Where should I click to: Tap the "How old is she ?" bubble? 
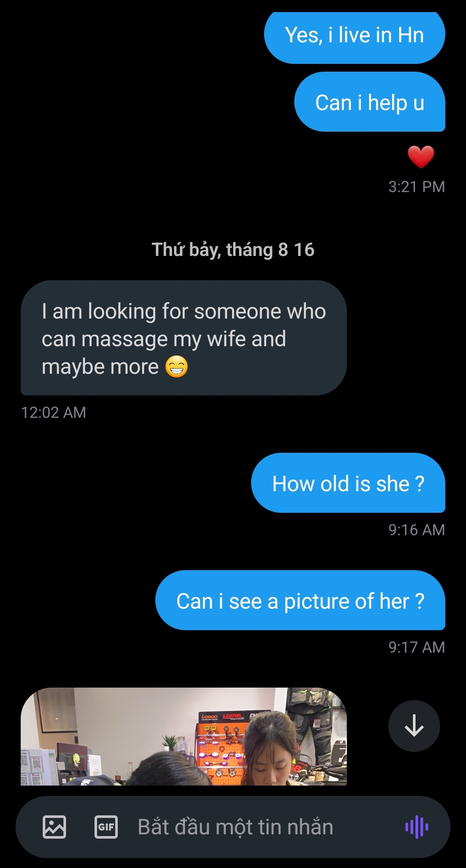point(348,483)
